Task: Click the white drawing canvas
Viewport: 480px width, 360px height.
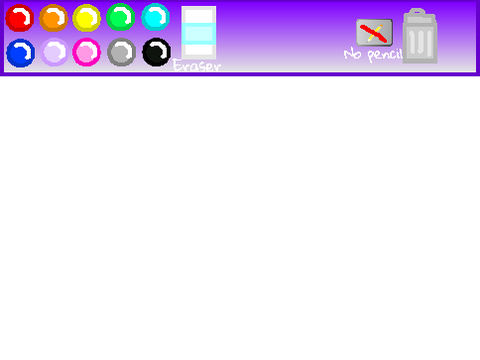Action: (240, 218)
